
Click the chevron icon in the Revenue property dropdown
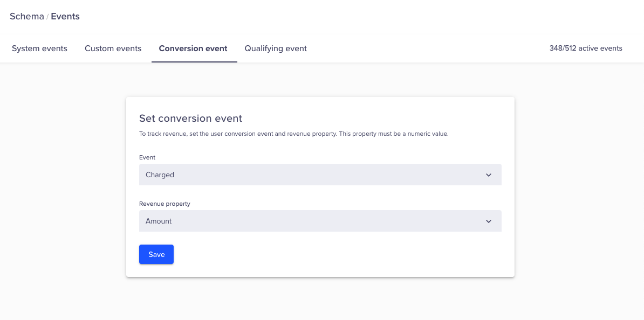click(489, 221)
